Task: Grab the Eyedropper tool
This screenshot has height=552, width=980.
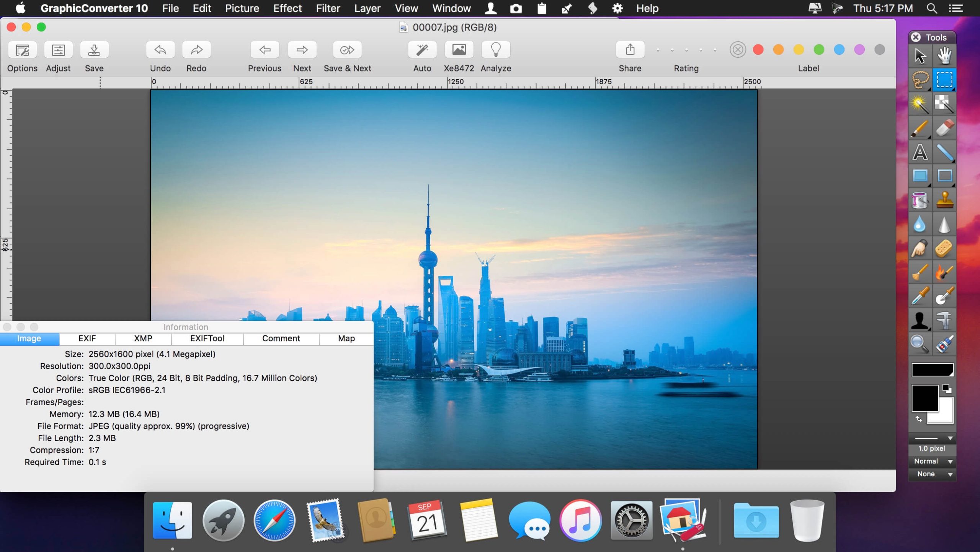Action: pyautogui.click(x=919, y=296)
